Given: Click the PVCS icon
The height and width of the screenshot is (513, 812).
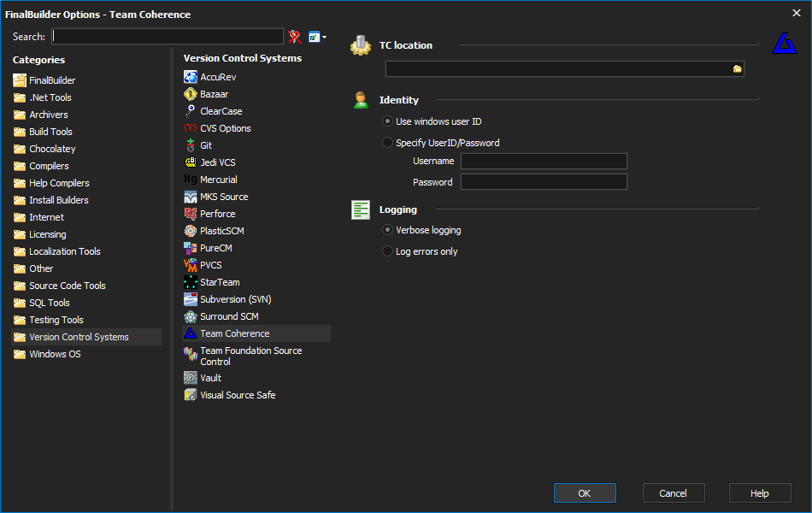Looking at the screenshot, I should [x=190, y=265].
